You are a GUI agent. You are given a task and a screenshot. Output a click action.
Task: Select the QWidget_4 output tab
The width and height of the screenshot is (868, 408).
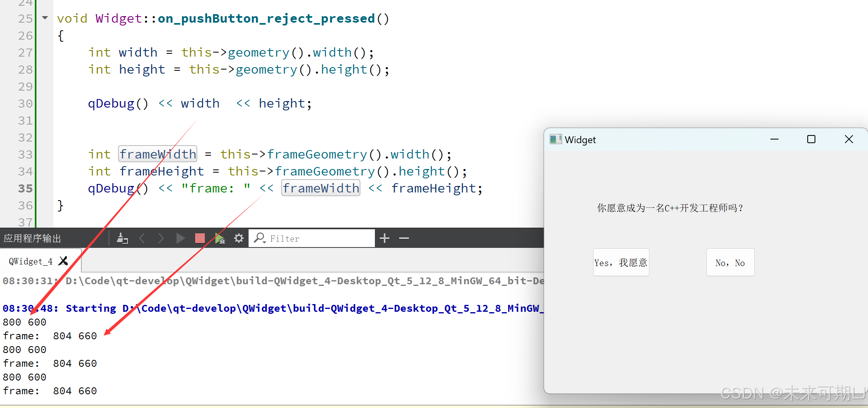pyautogui.click(x=31, y=261)
